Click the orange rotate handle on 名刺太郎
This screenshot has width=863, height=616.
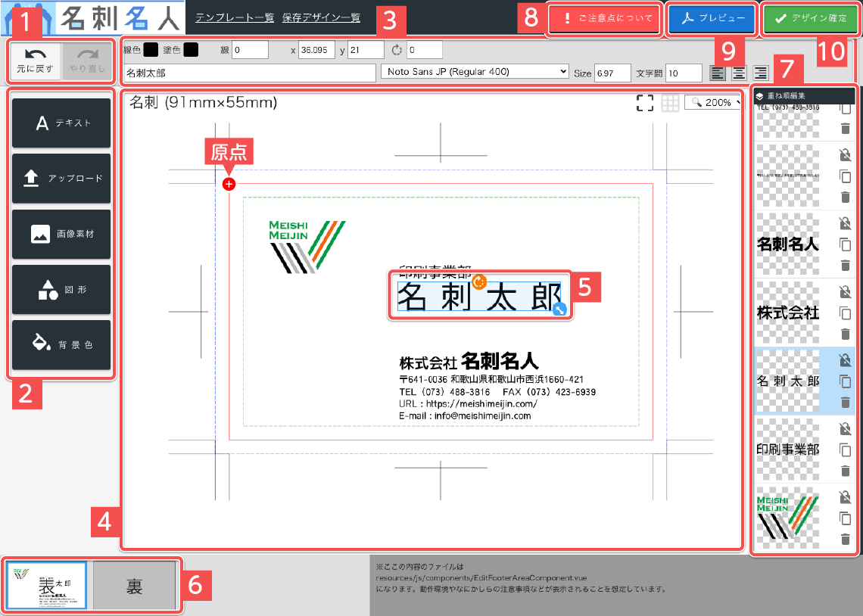click(x=479, y=282)
